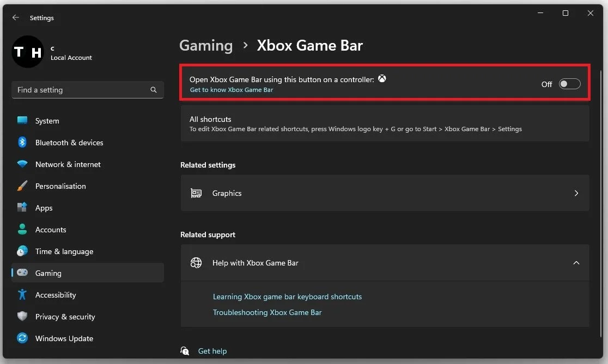
Task: Open Windows Update page
Action: 88,338
